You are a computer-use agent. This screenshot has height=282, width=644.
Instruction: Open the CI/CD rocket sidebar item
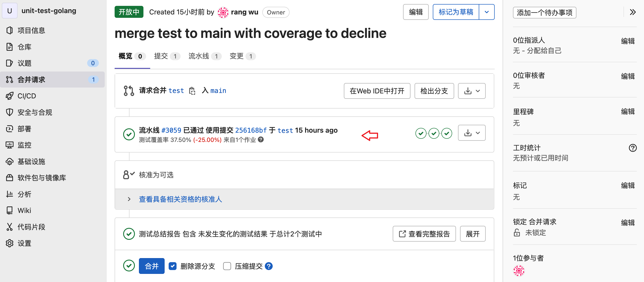(27, 96)
